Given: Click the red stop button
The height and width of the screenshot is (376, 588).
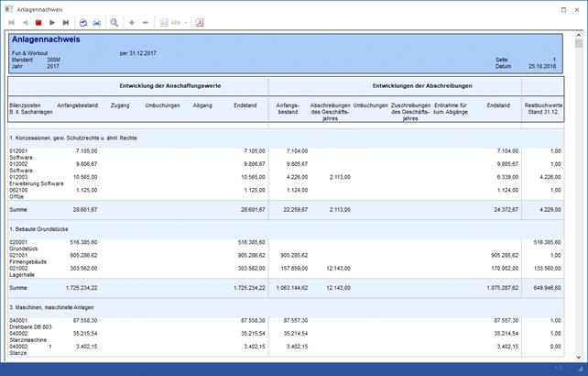Looking at the screenshot, I should (38, 22).
